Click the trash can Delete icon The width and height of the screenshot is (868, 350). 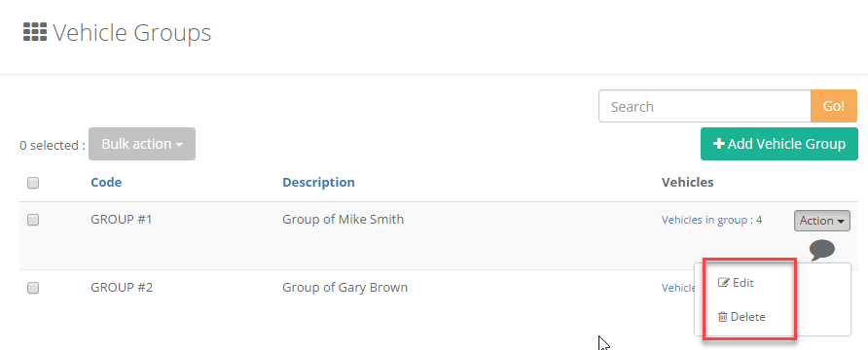722,317
